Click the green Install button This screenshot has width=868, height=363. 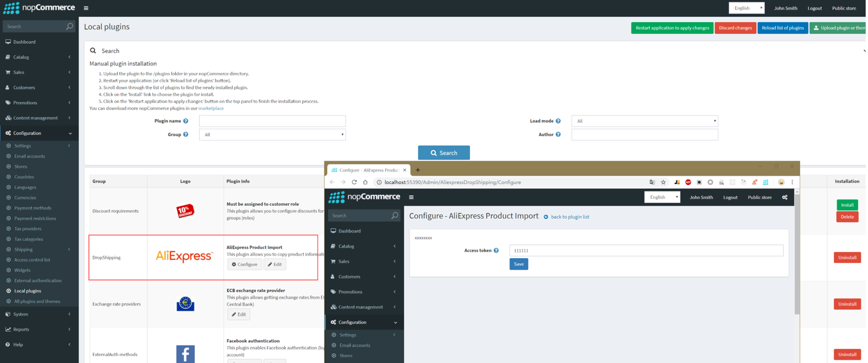tap(847, 205)
